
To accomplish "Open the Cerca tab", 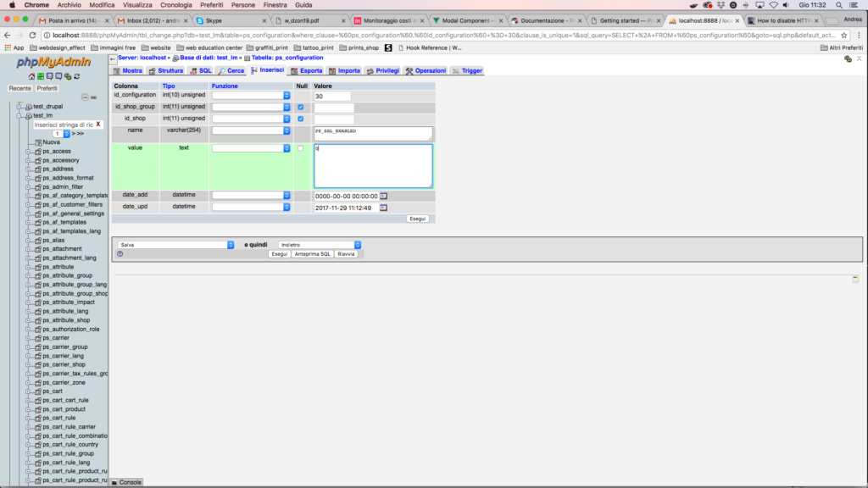I will coord(231,71).
